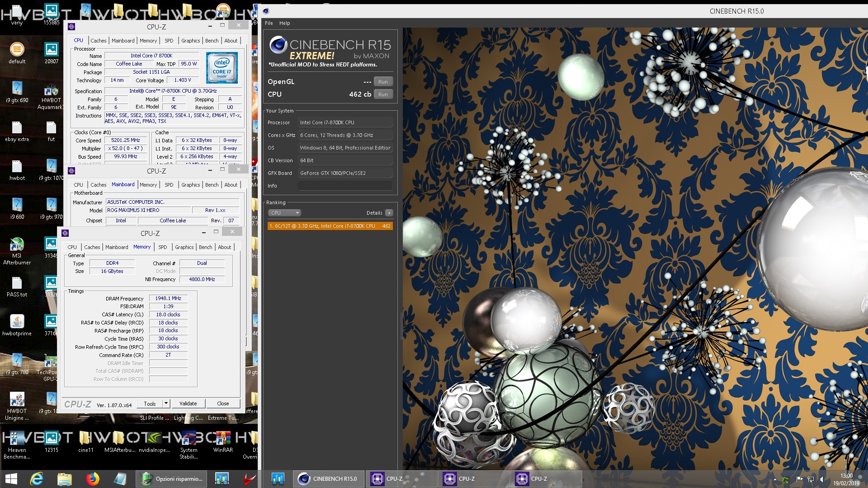
Task: Open the WinRAR desktop shortcut
Action: (223, 442)
